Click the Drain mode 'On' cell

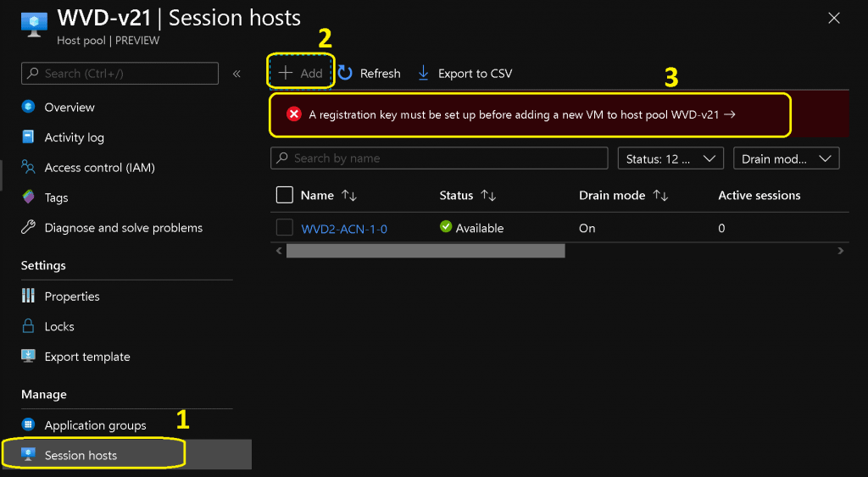[x=587, y=228]
